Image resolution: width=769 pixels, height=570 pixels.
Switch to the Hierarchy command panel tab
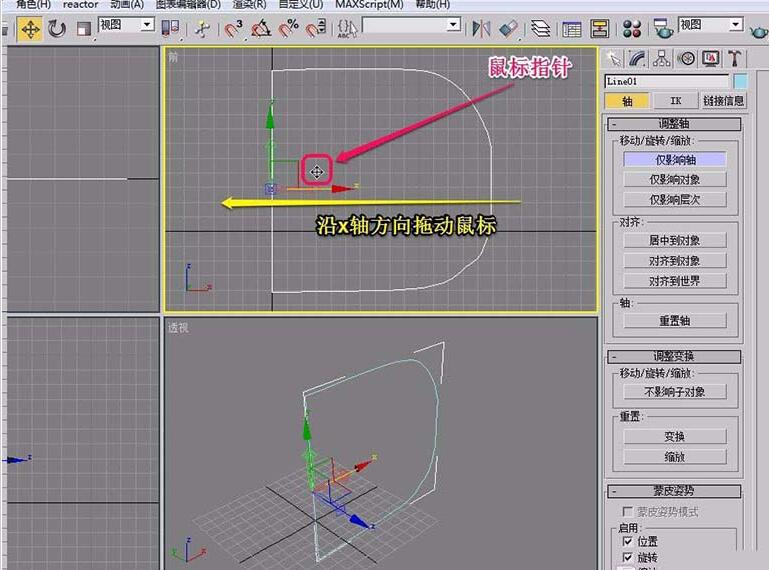tap(662, 59)
